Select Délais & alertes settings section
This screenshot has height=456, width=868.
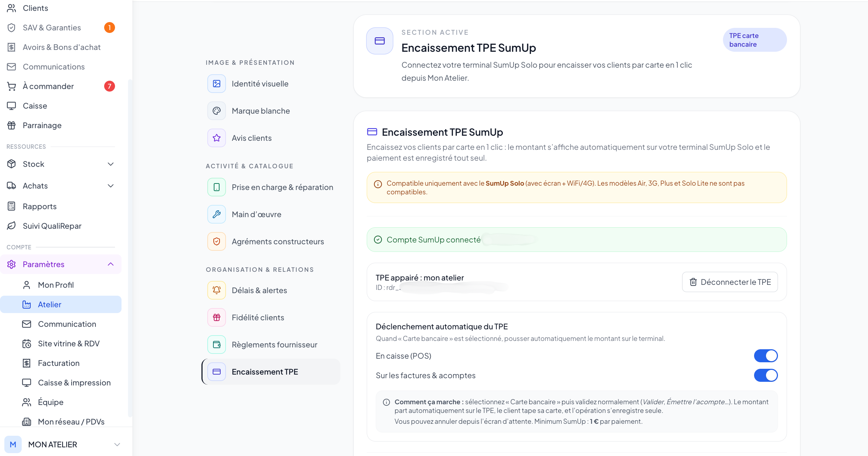point(271,290)
